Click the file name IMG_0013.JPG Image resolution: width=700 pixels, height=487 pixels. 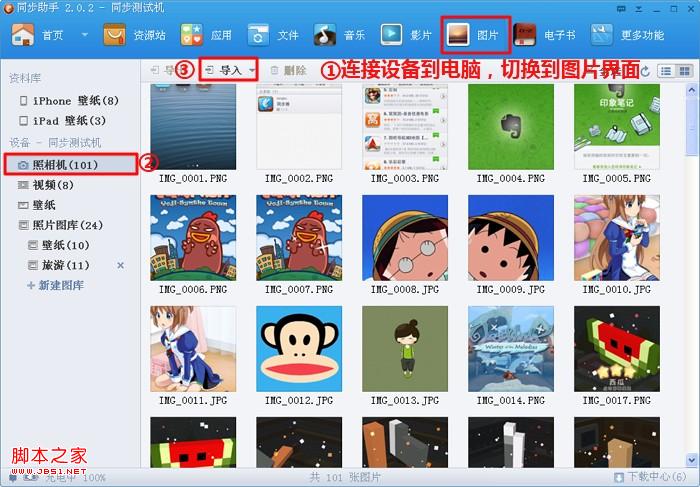(405, 401)
